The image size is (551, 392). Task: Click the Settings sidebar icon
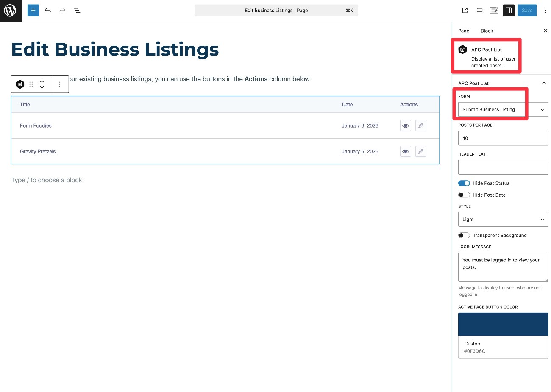509,10
